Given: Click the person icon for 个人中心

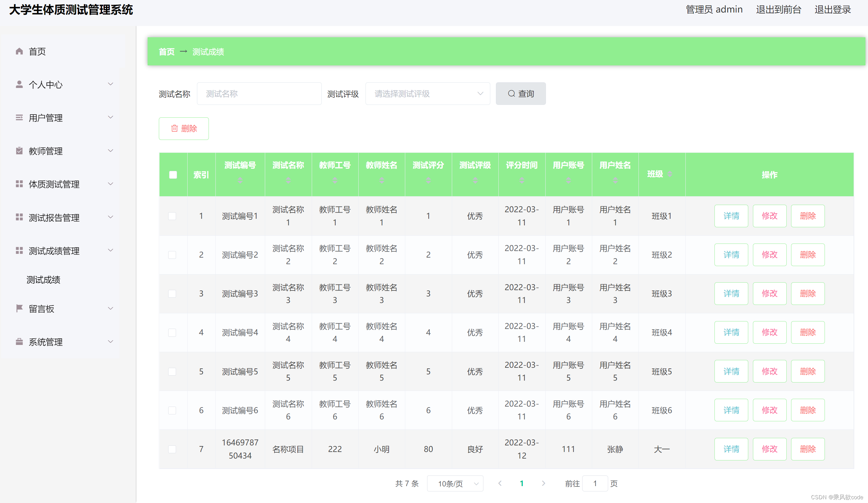Looking at the screenshot, I should (19, 85).
